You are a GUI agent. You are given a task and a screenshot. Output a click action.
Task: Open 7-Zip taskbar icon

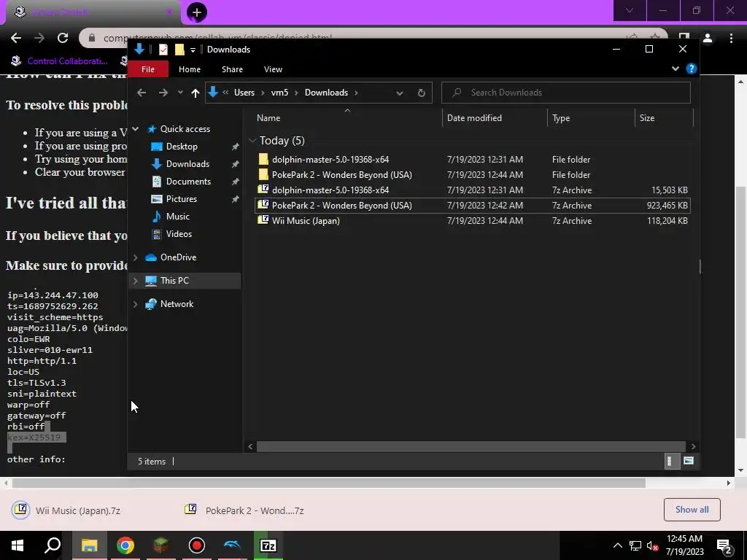tap(268, 545)
